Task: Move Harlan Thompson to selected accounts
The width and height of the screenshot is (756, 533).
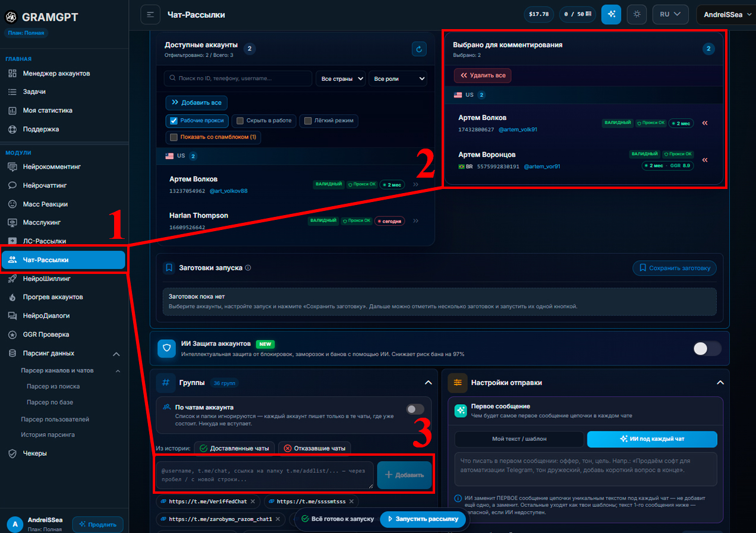Action: (416, 221)
